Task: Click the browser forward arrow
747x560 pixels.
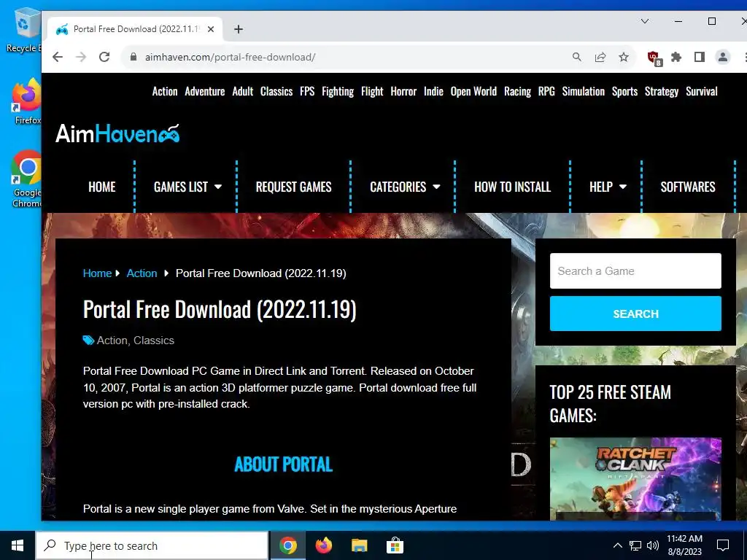Action: [x=81, y=57]
